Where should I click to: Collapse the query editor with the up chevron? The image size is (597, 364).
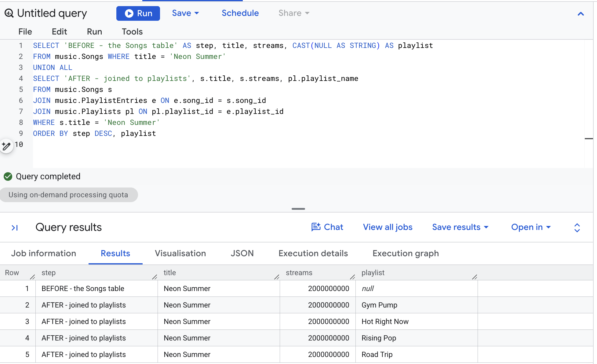(x=581, y=14)
